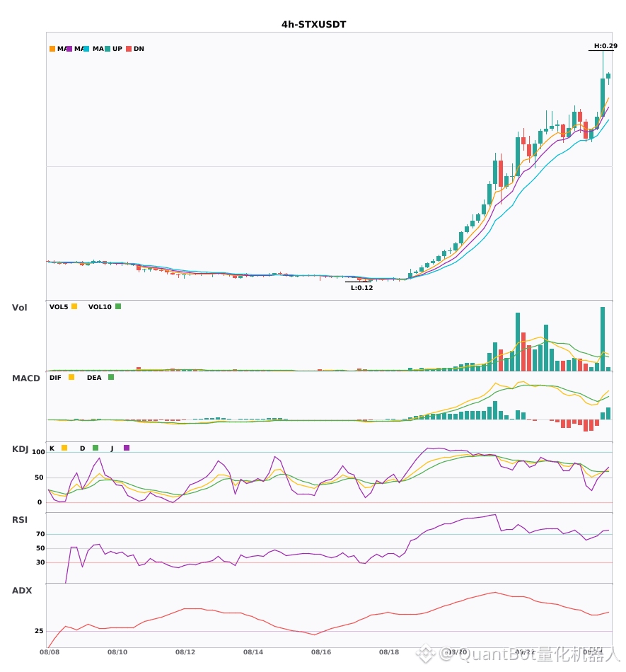
Task: Click the yellow VOL5 legend swatch
Action: click(74, 306)
